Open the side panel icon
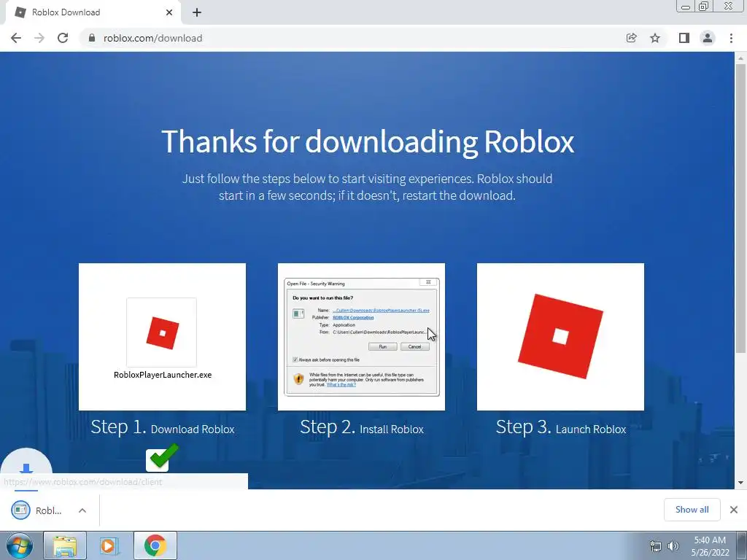Image resolution: width=747 pixels, height=560 pixels. (x=684, y=38)
